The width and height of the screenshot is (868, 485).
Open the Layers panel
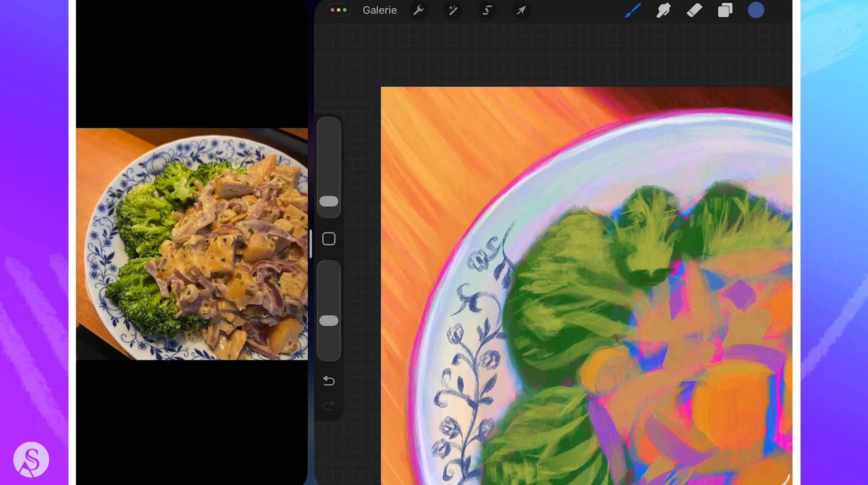point(725,10)
